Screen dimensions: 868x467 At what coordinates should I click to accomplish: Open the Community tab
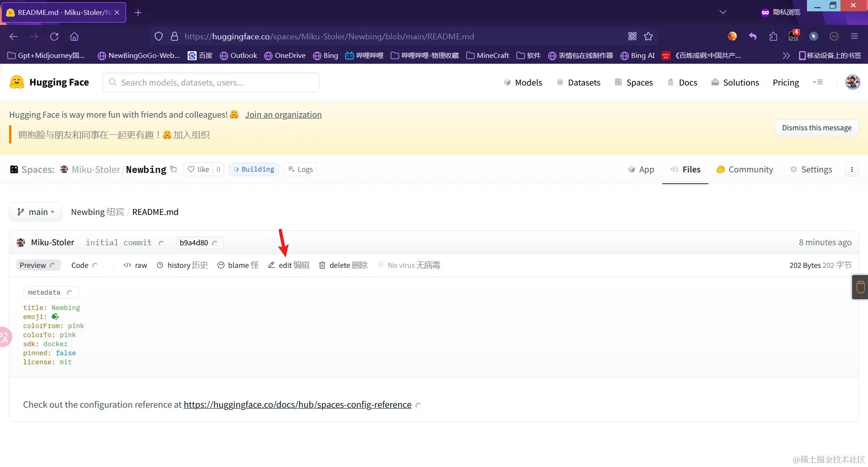tap(745, 169)
